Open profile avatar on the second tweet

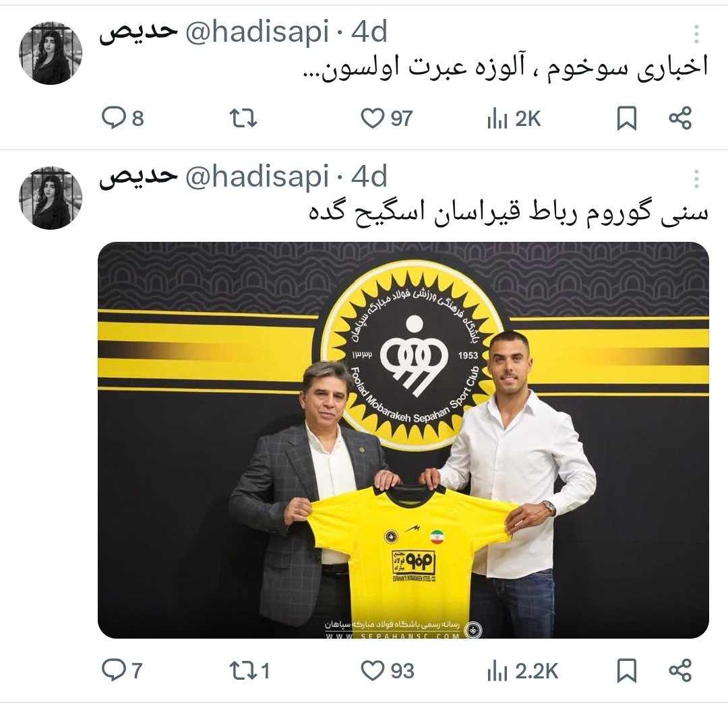point(51,197)
